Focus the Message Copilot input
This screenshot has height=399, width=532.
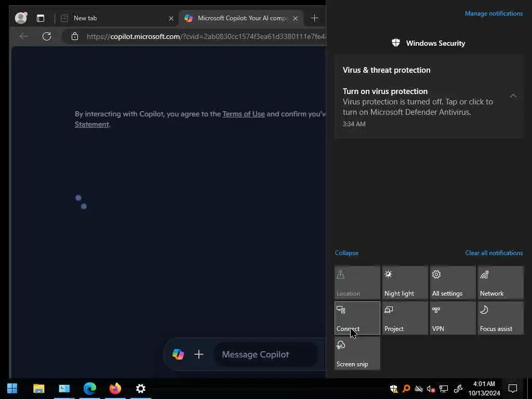265,354
